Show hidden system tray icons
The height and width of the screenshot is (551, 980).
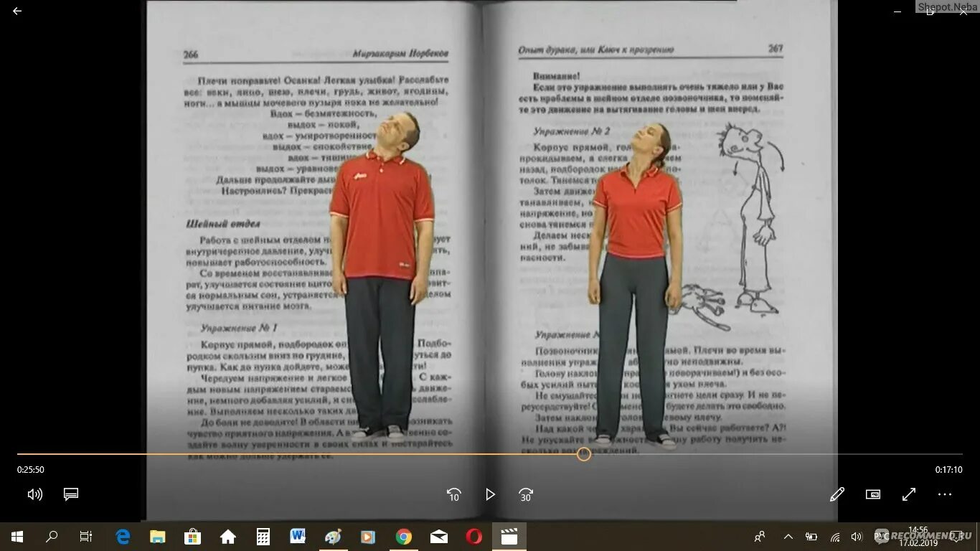788,537
